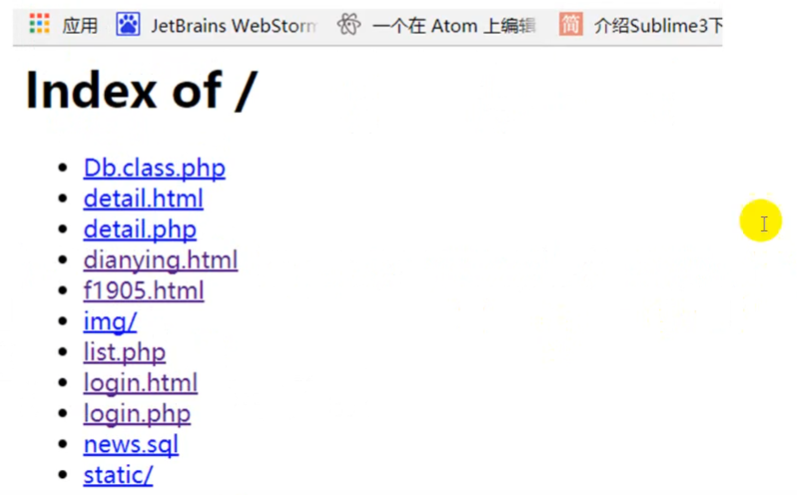797x495 pixels.
Task: Open the news.sql file link
Action: 131,445
